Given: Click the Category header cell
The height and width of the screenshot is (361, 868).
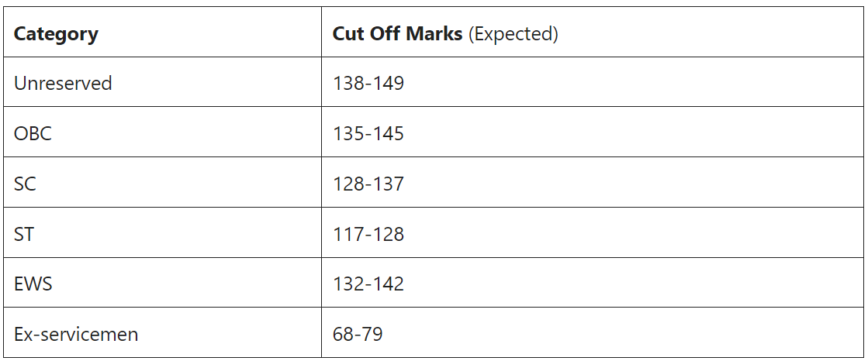Looking at the screenshot, I should point(162,32).
